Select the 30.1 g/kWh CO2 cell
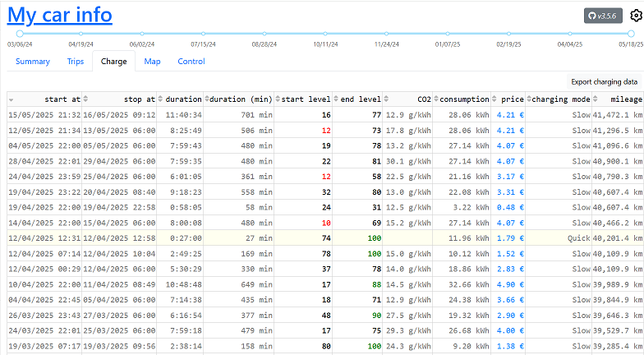Screen dimensions: 644x355 407,161
